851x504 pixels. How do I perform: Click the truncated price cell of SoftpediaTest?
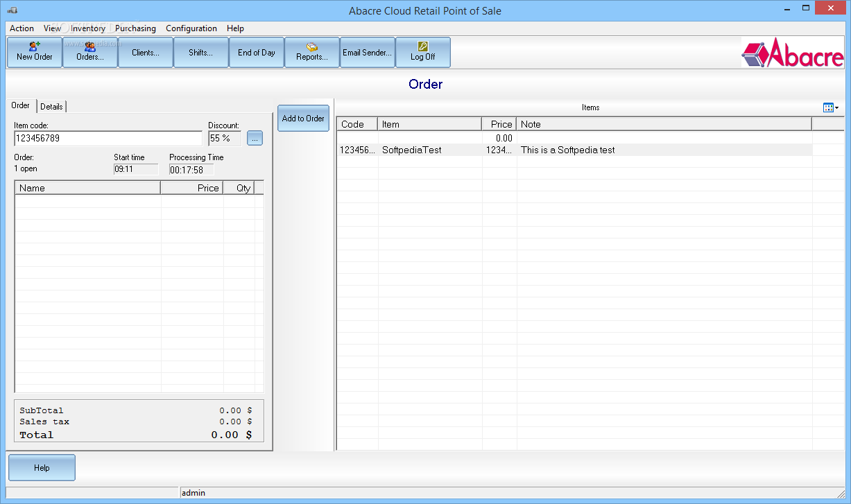[x=499, y=150]
